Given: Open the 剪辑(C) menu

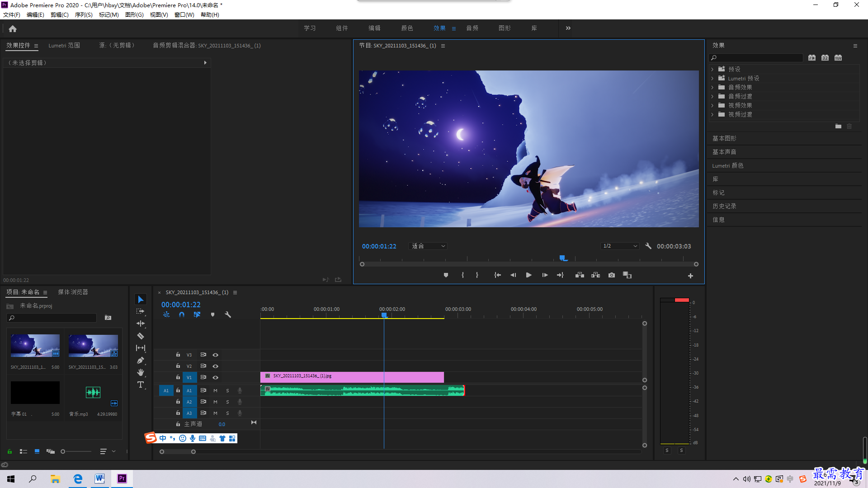Looking at the screenshot, I should pyautogui.click(x=59, y=15).
